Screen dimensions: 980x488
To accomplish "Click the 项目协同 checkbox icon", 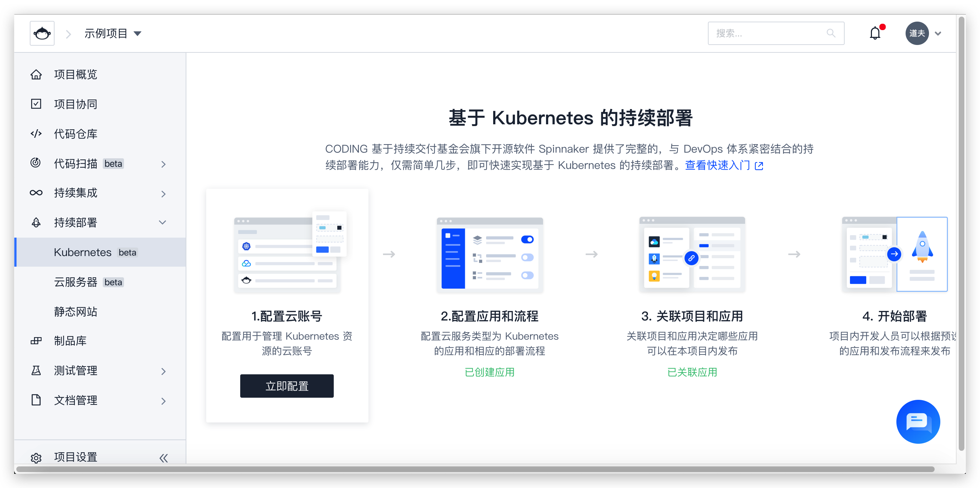I will [x=36, y=104].
